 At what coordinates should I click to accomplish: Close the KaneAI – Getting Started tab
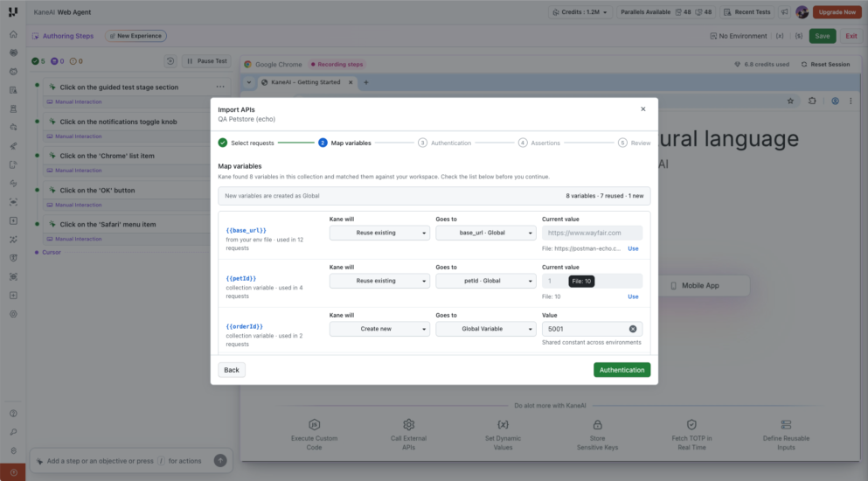point(351,82)
